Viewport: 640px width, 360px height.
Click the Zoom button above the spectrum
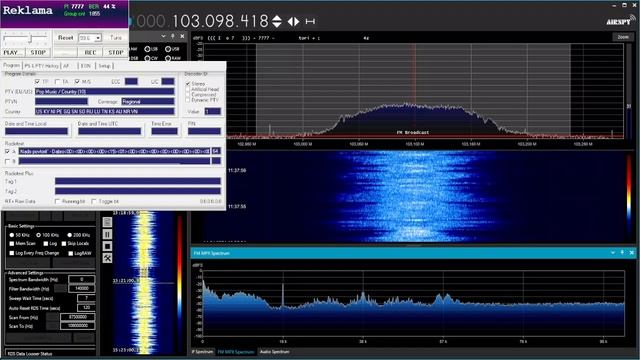tap(623, 37)
